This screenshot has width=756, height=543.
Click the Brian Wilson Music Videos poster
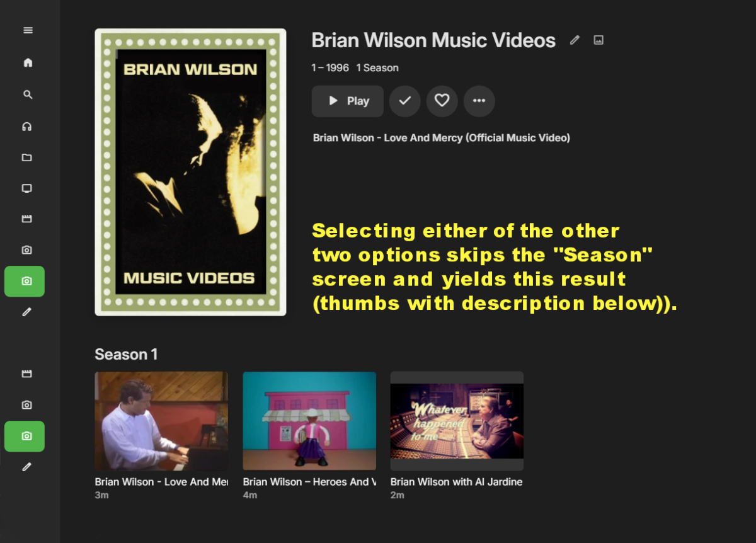click(x=190, y=172)
